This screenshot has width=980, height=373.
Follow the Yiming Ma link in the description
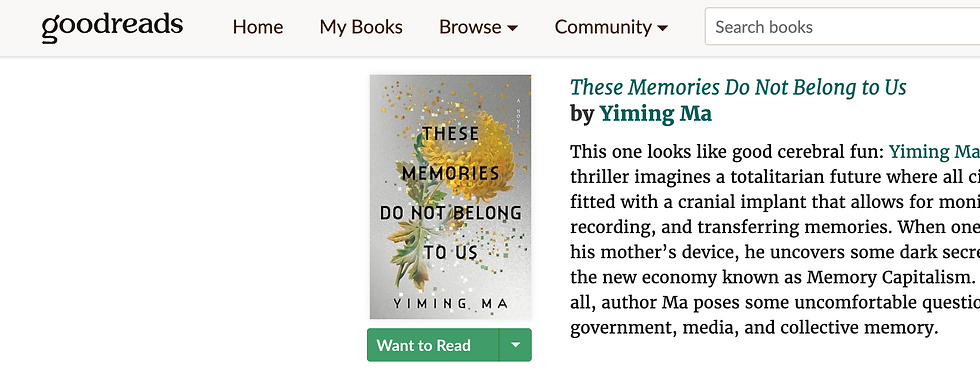coord(934,152)
